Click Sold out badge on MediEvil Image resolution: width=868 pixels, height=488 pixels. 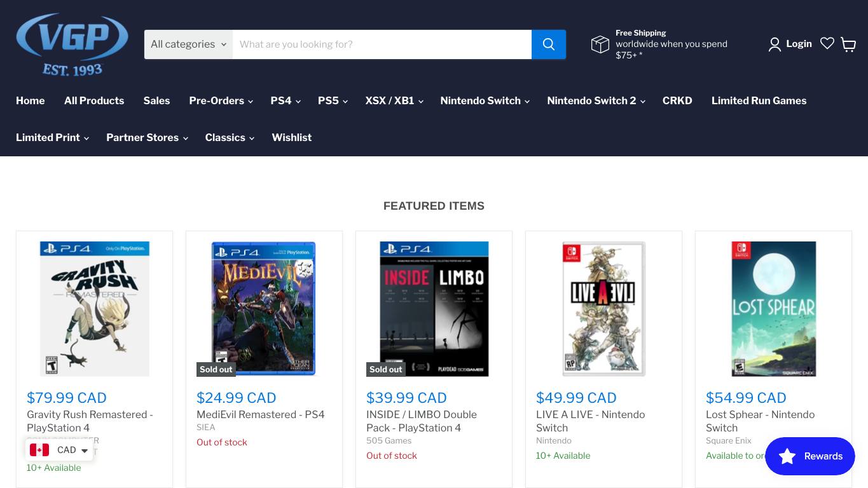click(x=216, y=369)
